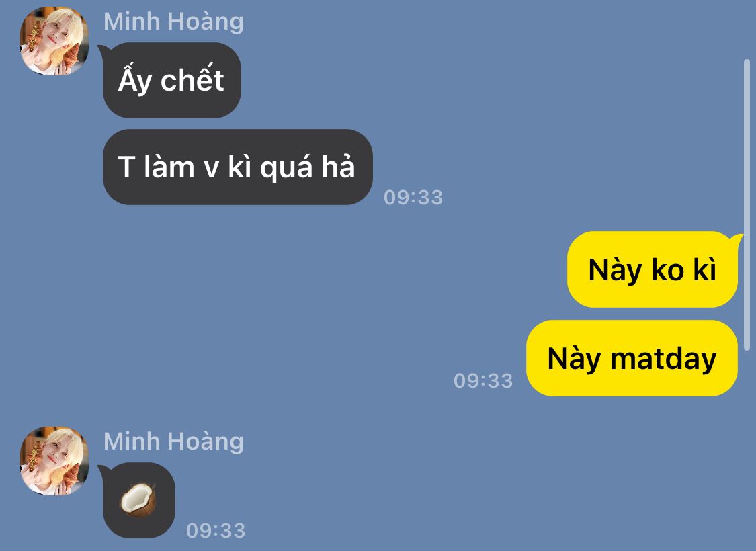Click the word "matday" in the yellow message

tap(663, 359)
